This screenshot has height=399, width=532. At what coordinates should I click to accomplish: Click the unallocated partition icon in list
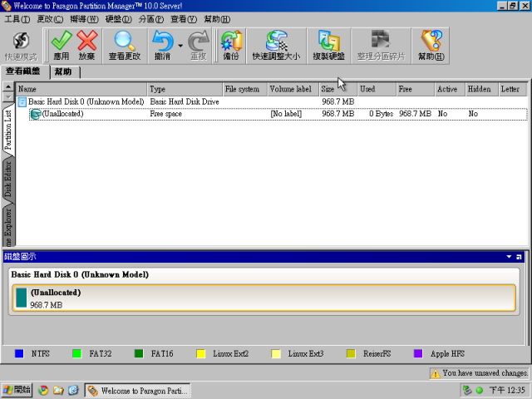point(35,114)
